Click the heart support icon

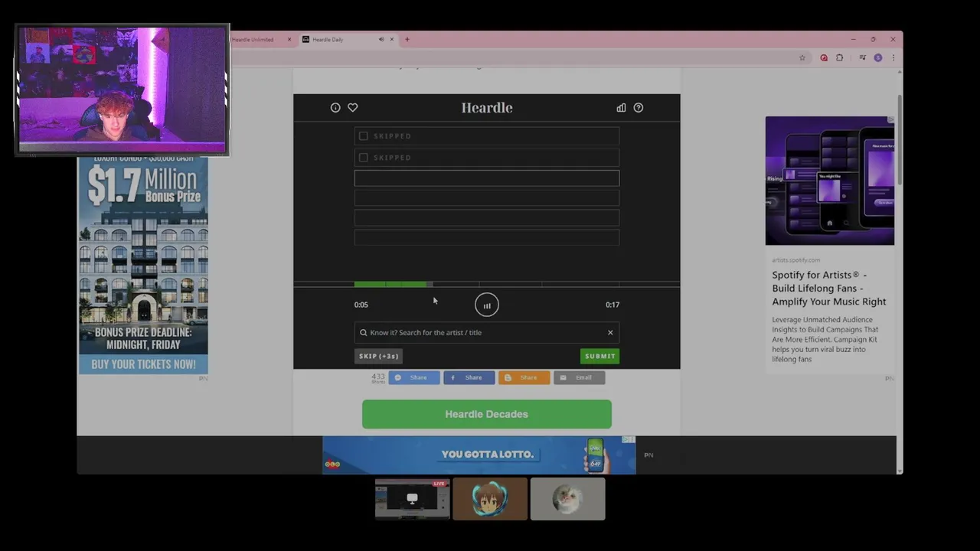click(353, 108)
